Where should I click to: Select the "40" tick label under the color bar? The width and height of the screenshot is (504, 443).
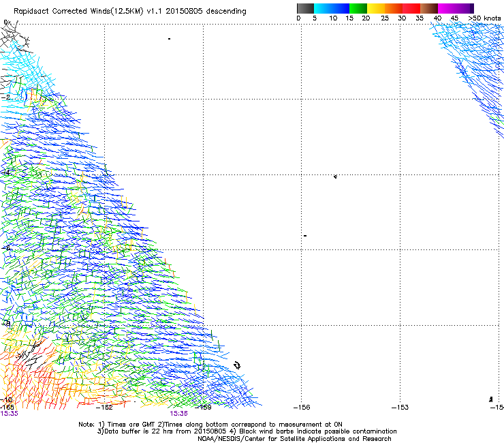click(x=437, y=18)
